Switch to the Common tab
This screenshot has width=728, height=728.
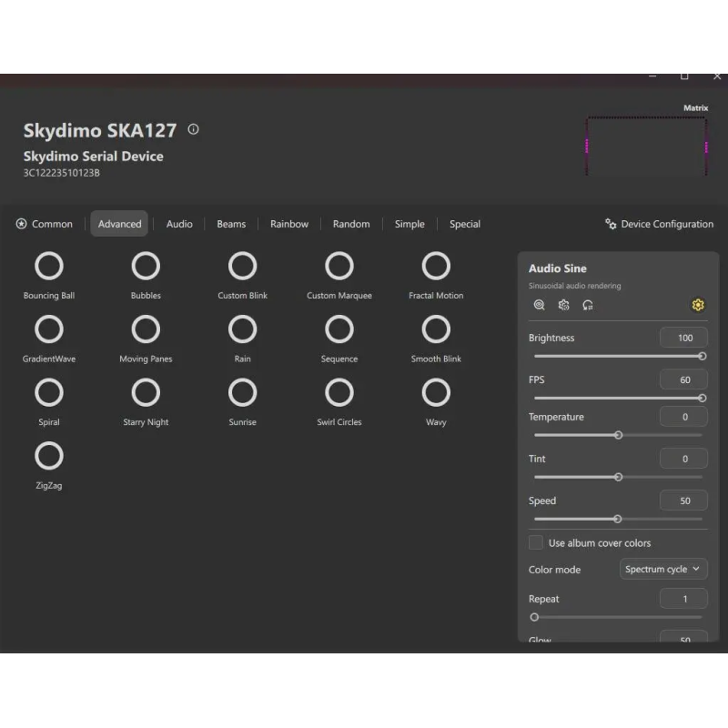point(45,224)
